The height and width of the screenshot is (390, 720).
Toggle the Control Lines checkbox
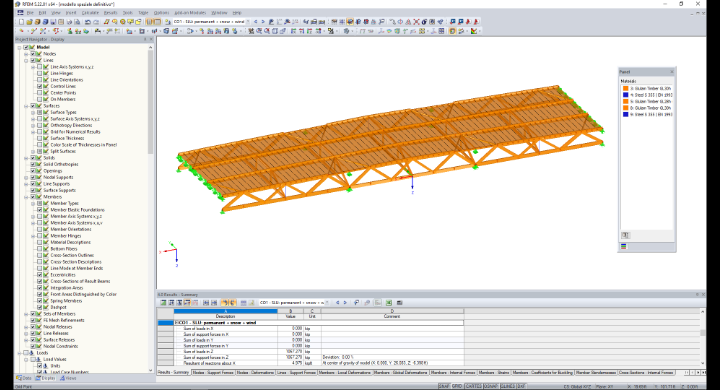tap(39, 86)
